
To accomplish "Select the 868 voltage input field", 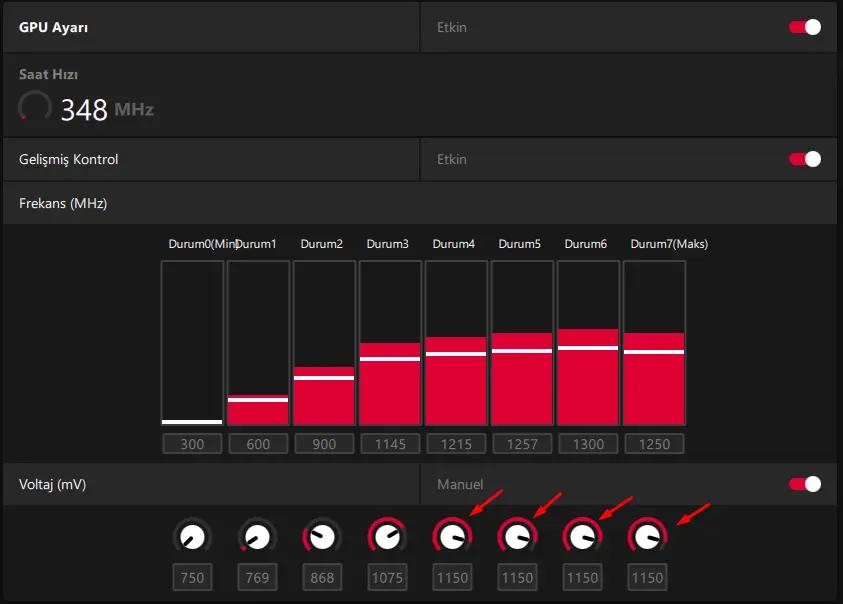I will tap(322, 578).
